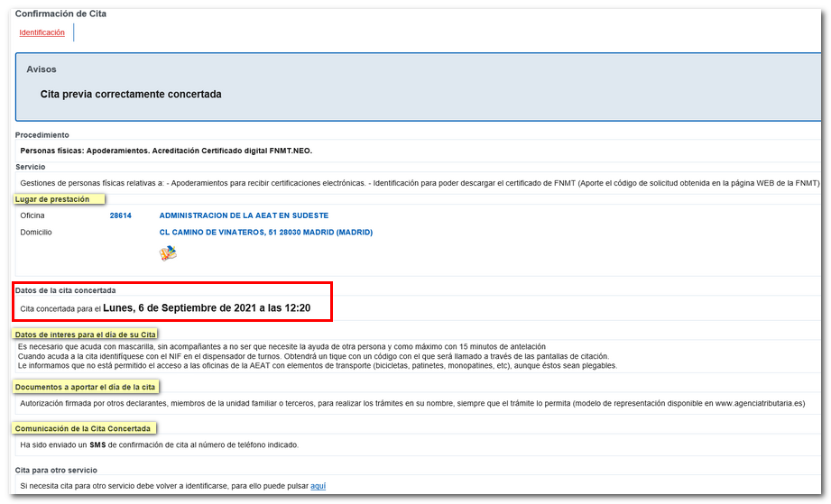Viewport: 831px width, 504px height.
Task: Click the appointment date Lunes, 6 de Septiembre
Action: tap(207, 308)
